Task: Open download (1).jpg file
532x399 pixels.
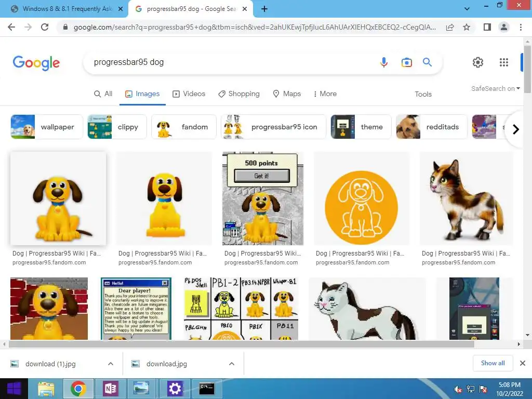Action: (x=50, y=364)
